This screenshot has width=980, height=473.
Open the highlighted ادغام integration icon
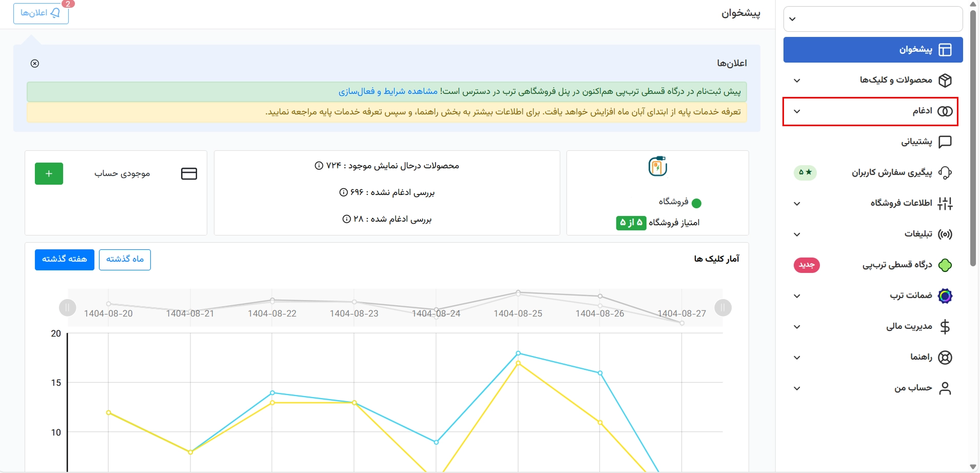point(946,111)
